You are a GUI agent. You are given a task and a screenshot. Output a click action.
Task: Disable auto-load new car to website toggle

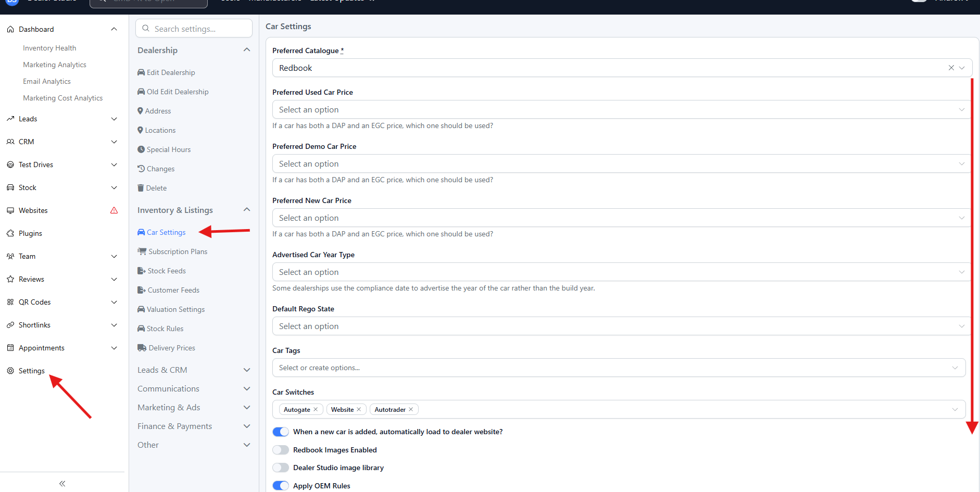coord(281,432)
